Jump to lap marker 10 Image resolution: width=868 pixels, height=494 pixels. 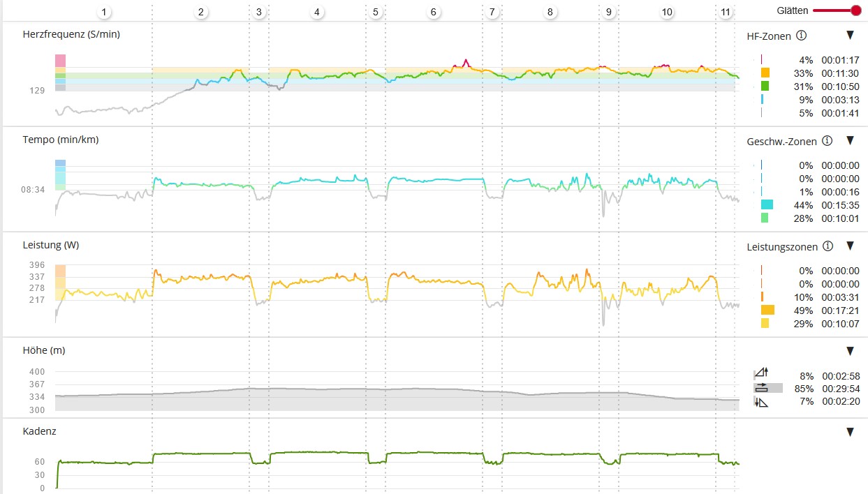pyautogui.click(x=667, y=12)
